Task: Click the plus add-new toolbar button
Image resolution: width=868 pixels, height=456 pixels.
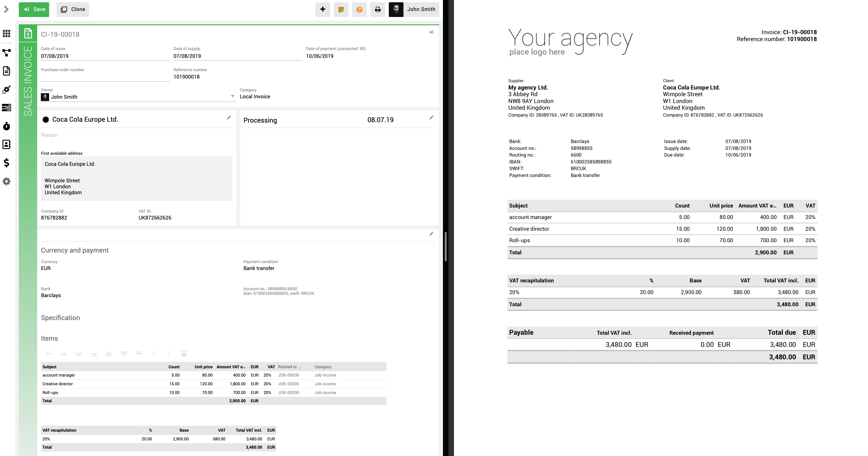Action: [x=323, y=9]
